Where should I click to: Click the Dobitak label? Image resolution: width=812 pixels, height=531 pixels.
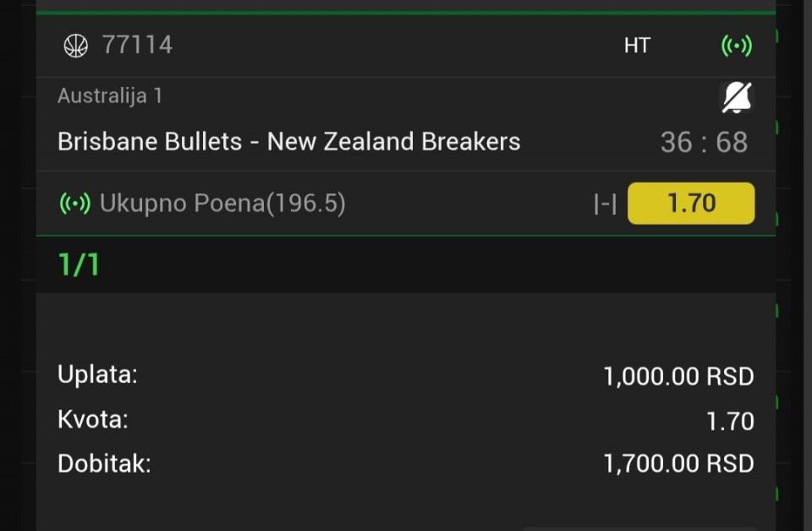click(x=104, y=464)
